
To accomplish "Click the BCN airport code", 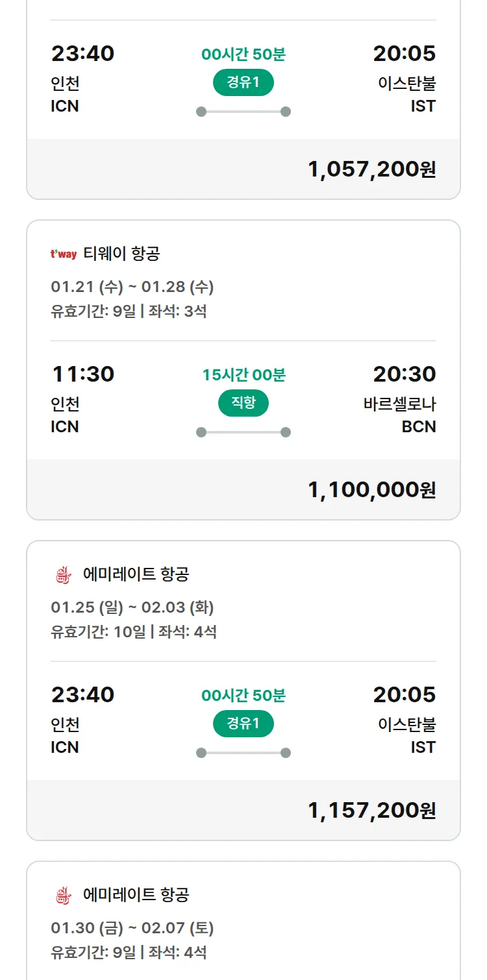I will (419, 426).
